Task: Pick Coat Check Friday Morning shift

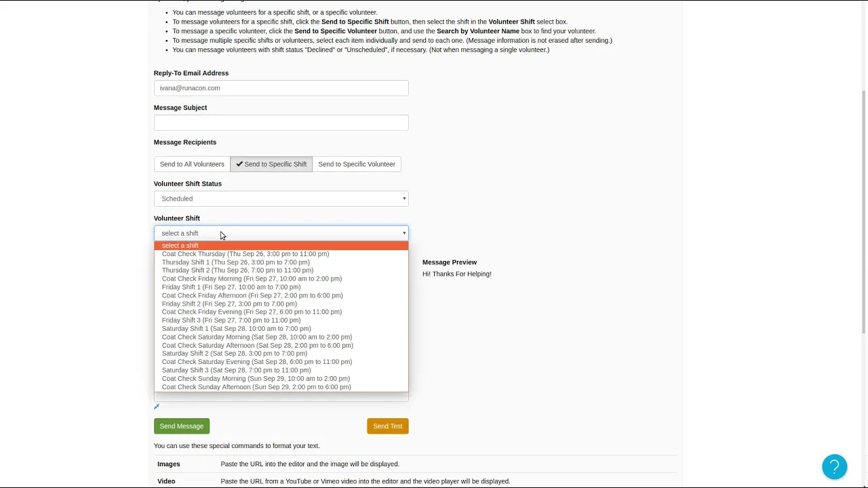Action: pyautogui.click(x=281, y=279)
